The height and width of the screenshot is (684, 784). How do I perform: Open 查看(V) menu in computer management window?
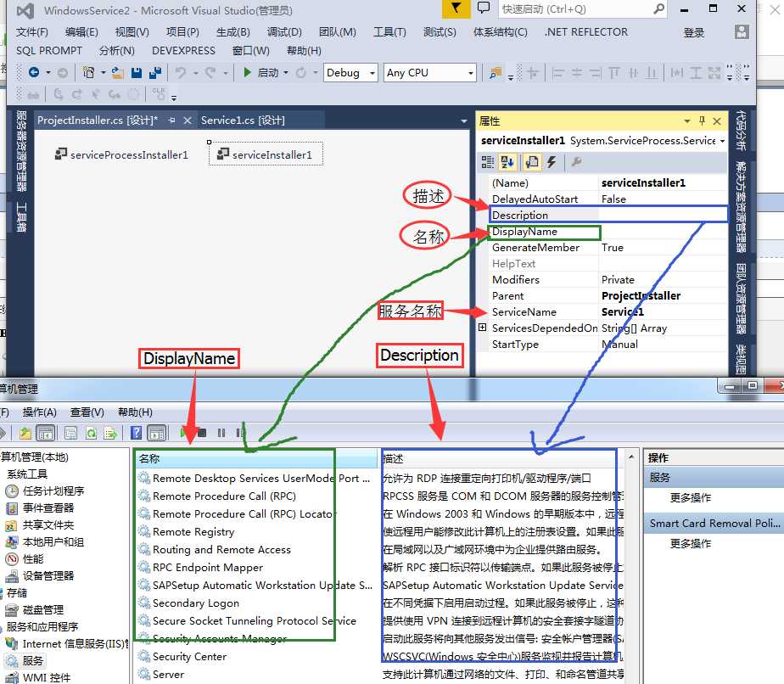click(87, 412)
